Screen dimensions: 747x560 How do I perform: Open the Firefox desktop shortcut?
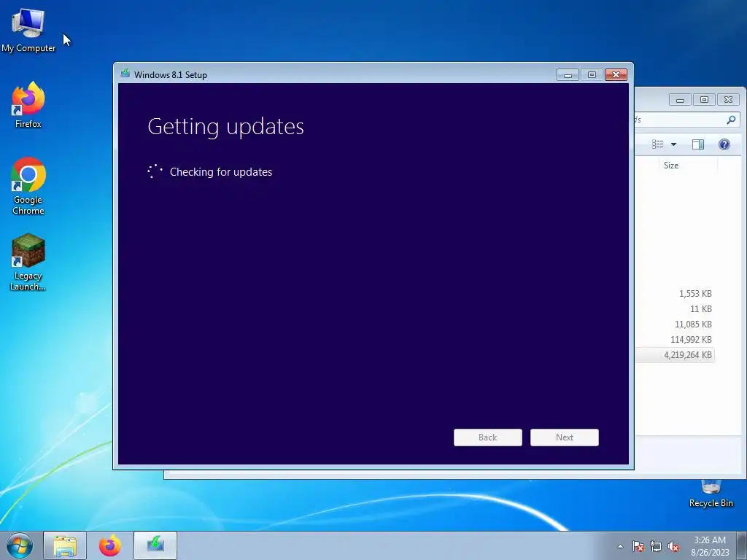point(28,105)
